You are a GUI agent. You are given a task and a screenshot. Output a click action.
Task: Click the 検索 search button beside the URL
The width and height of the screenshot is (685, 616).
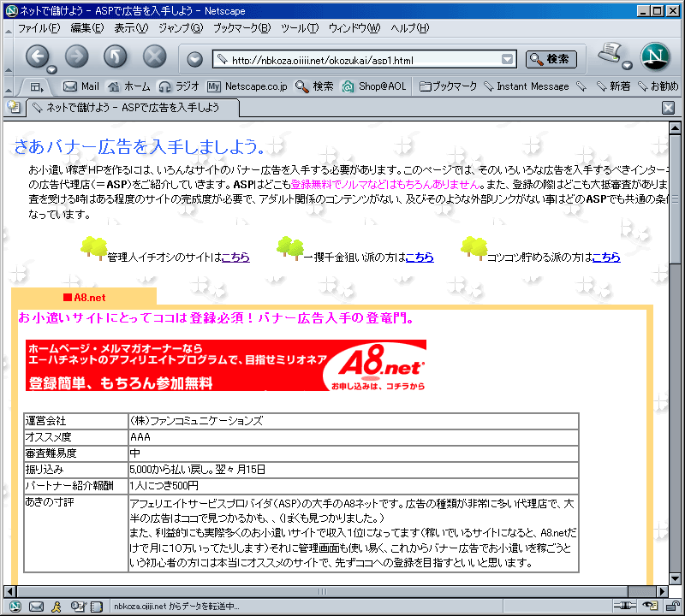tap(551, 59)
